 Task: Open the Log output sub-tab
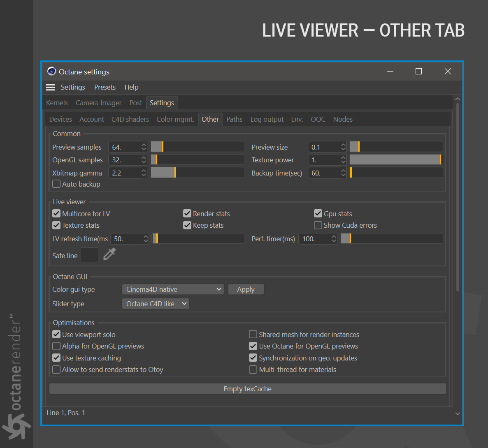pyautogui.click(x=267, y=119)
